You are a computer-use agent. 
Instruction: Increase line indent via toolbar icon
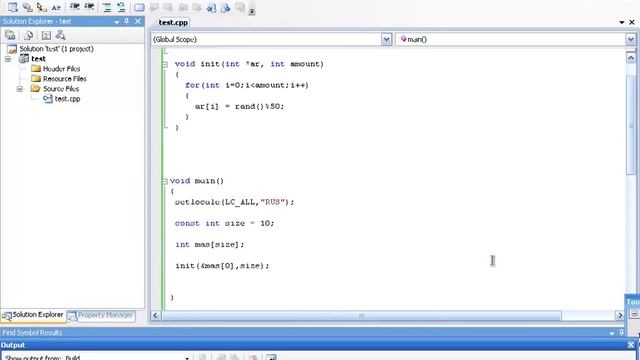pyautogui.click(x=89, y=7)
